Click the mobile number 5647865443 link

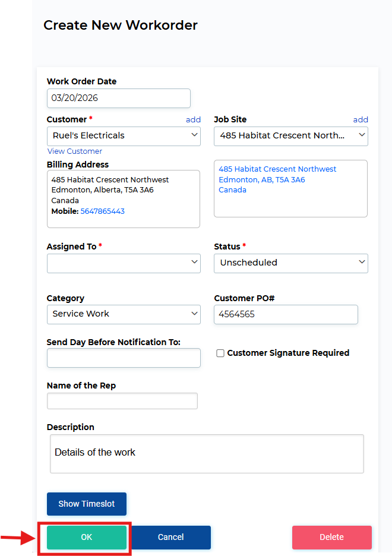(x=102, y=211)
